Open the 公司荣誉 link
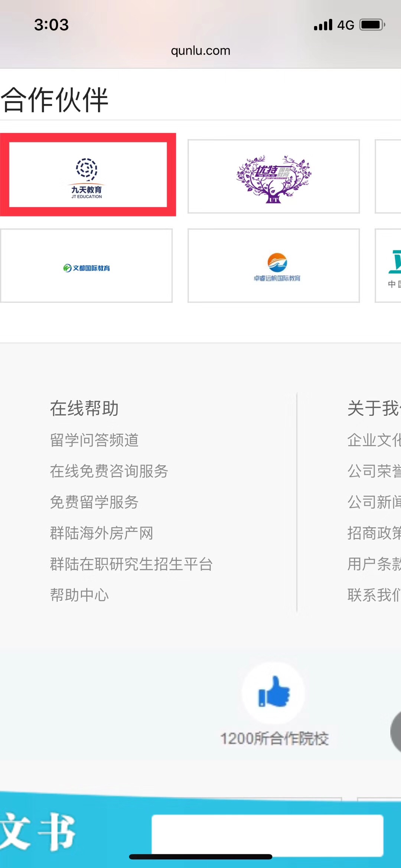The height and width of the screenshot is (868, 401). [x=374, y=471]
